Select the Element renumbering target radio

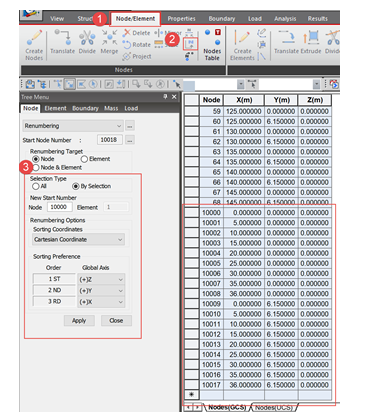pyautogui.click(x=85, y=159)
